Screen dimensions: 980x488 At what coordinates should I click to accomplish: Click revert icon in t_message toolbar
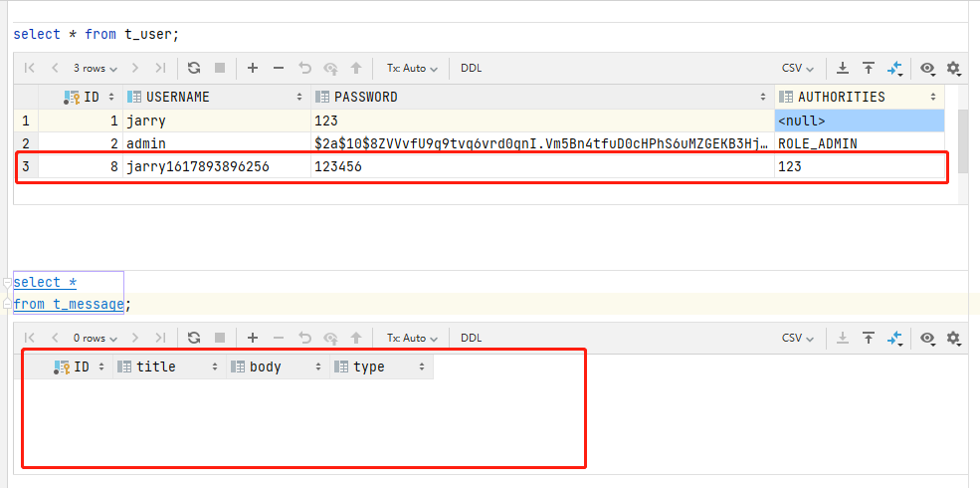[304, 338]
